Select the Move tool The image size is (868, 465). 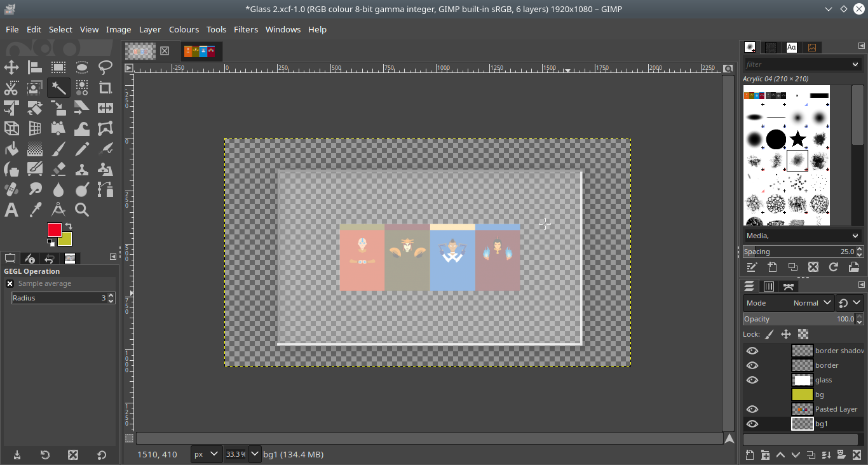click(11, 67)
